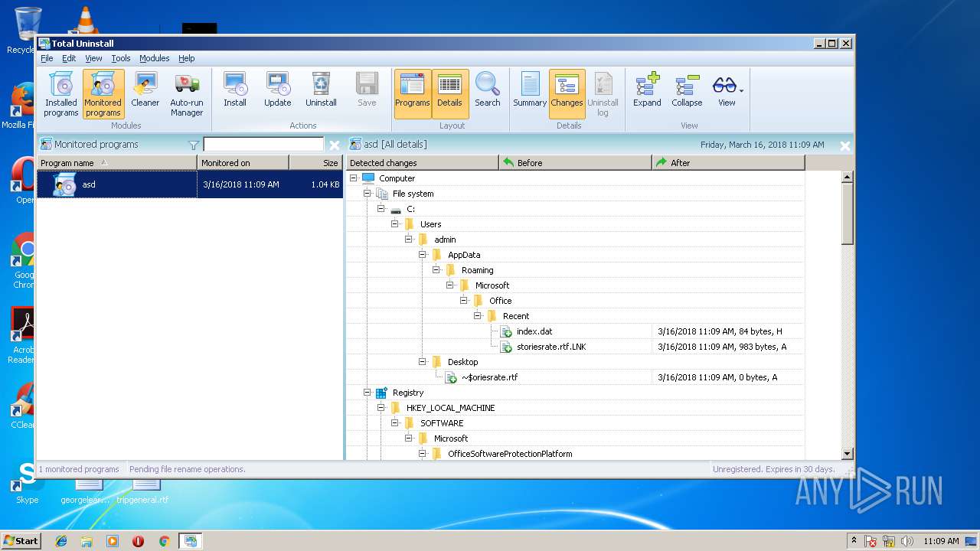Collapse the Registry node
980x551 pixels.
tap(367, 393)
